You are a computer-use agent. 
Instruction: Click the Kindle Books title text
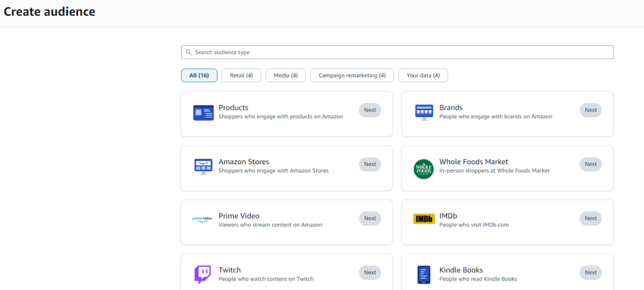click(461, 270)
